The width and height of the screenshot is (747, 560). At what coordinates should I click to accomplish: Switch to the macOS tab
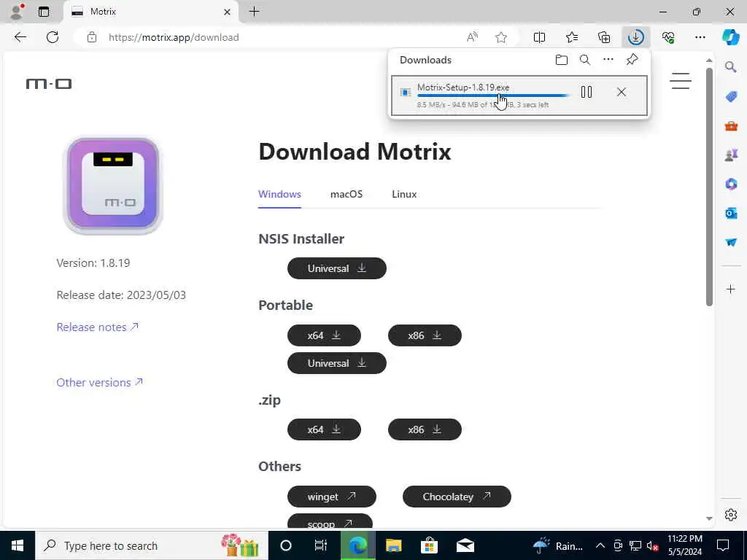point(347,194)
